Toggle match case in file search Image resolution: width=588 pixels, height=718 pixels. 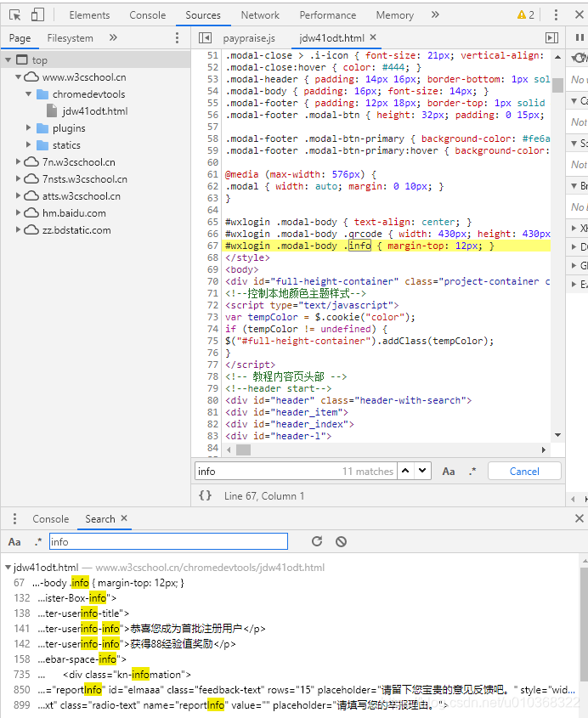449,472
